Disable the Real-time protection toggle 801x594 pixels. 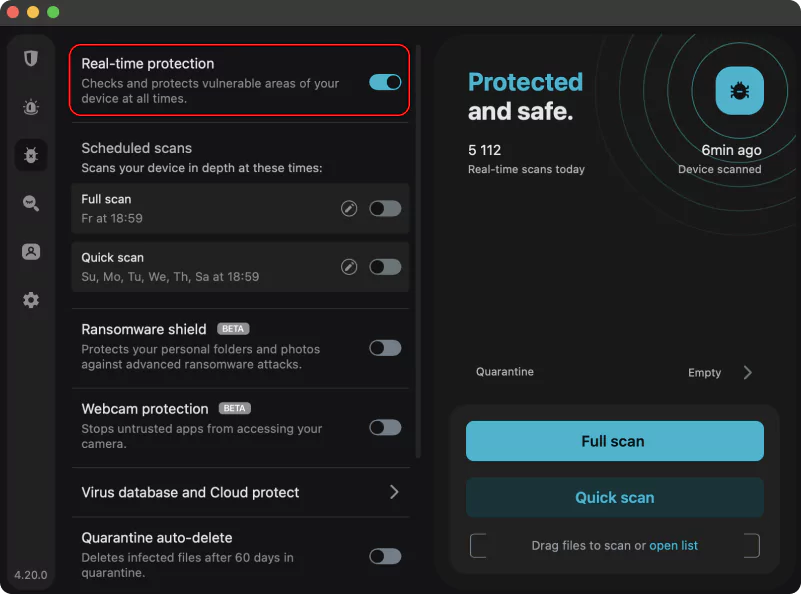pyautogui.click(x=385, y=82)
